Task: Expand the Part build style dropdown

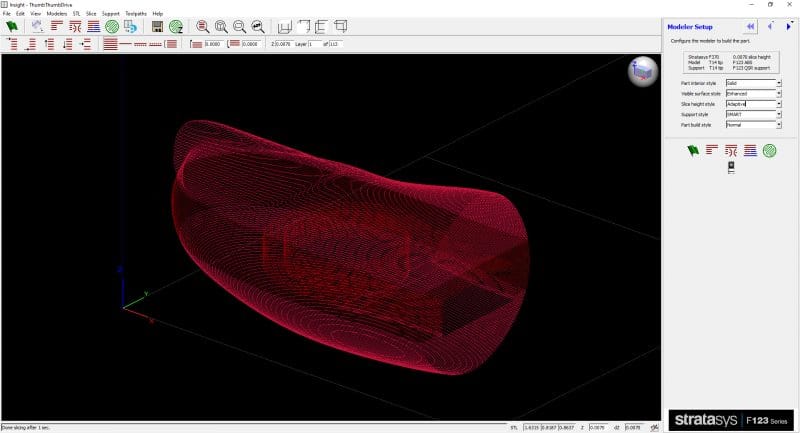Action: pos(777,125)
